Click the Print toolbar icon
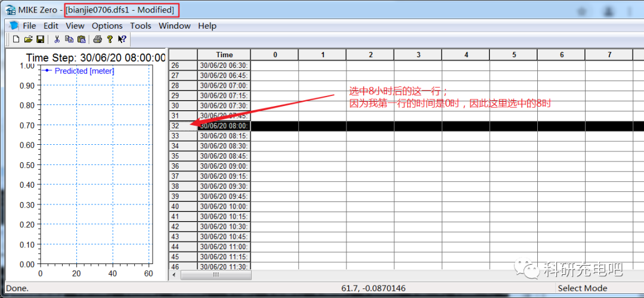This screenshot has height=298, width=644. coord(97,39)
